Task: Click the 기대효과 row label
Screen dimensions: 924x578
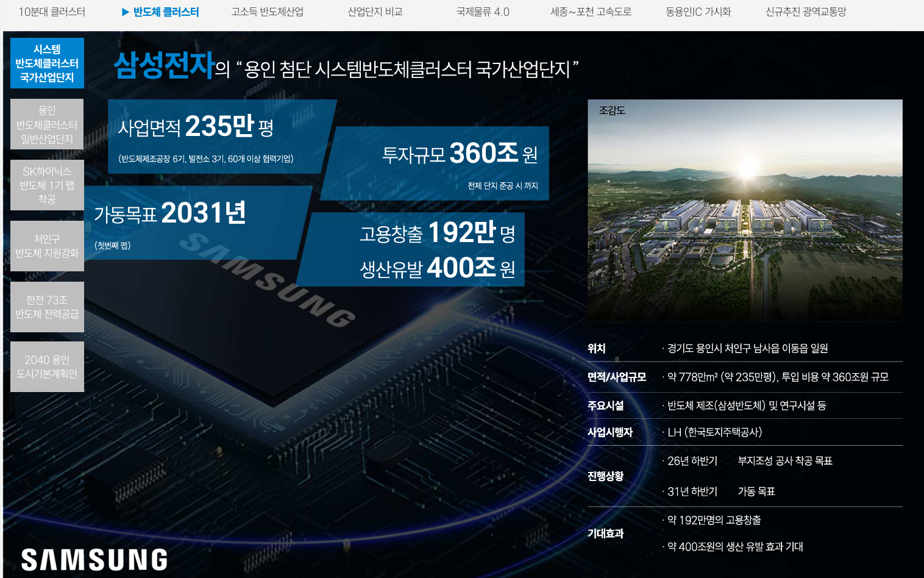Action: (x=605, y=533)
